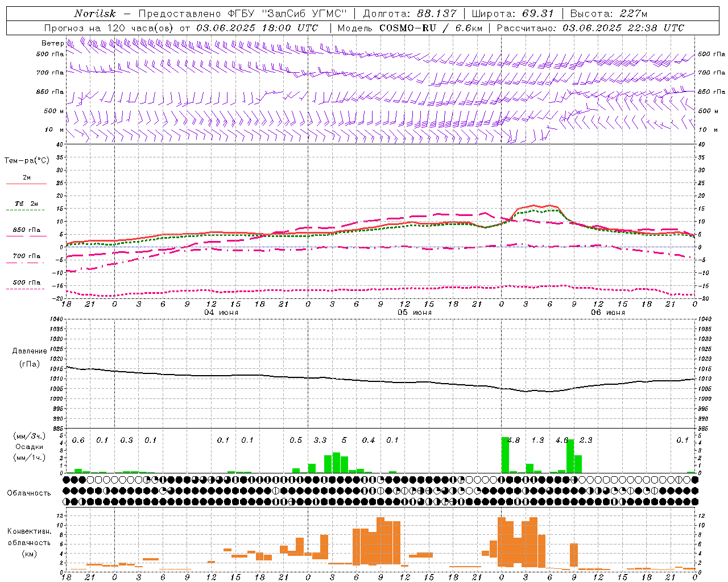Click the "Высота: 227м" elevation label

(609, 14)
